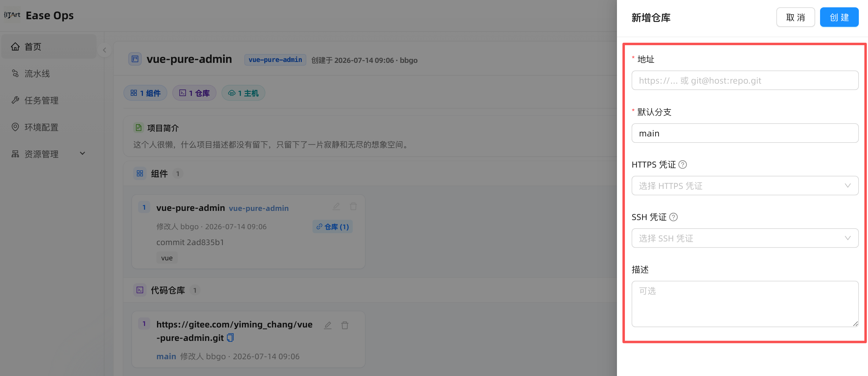Screen dimensions: 868x376
Task: Focus the 描述 textarea
Action: [745, 304]
